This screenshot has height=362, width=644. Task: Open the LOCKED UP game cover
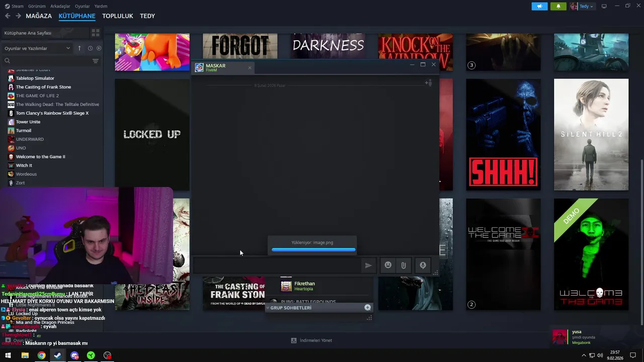click(152, 134)
